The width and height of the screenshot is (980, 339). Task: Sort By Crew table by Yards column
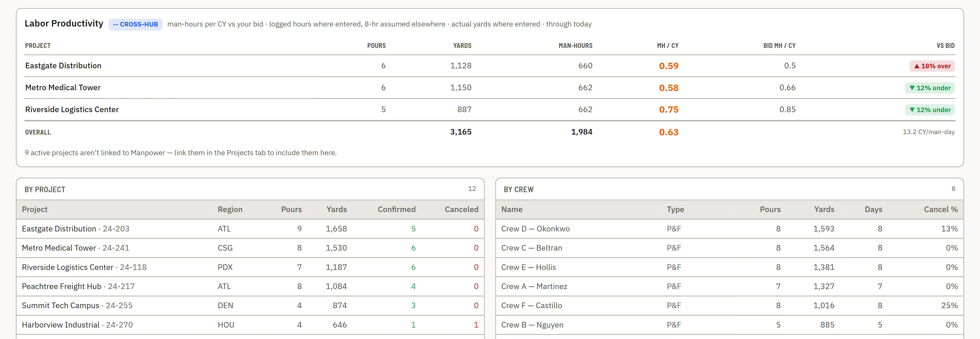pos(824,210)
